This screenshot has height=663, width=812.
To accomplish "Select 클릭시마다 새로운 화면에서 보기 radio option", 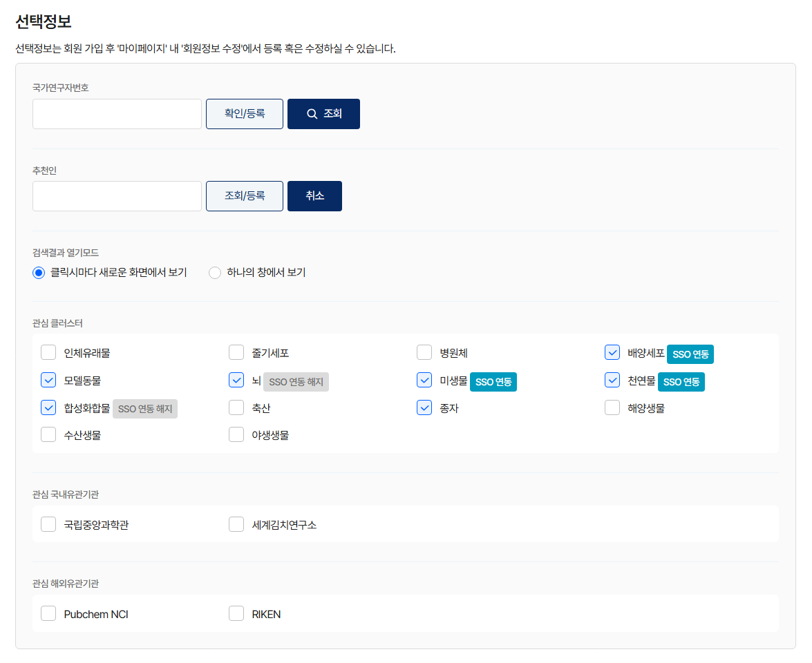I will pyautogui.click(x=39, y=273).
